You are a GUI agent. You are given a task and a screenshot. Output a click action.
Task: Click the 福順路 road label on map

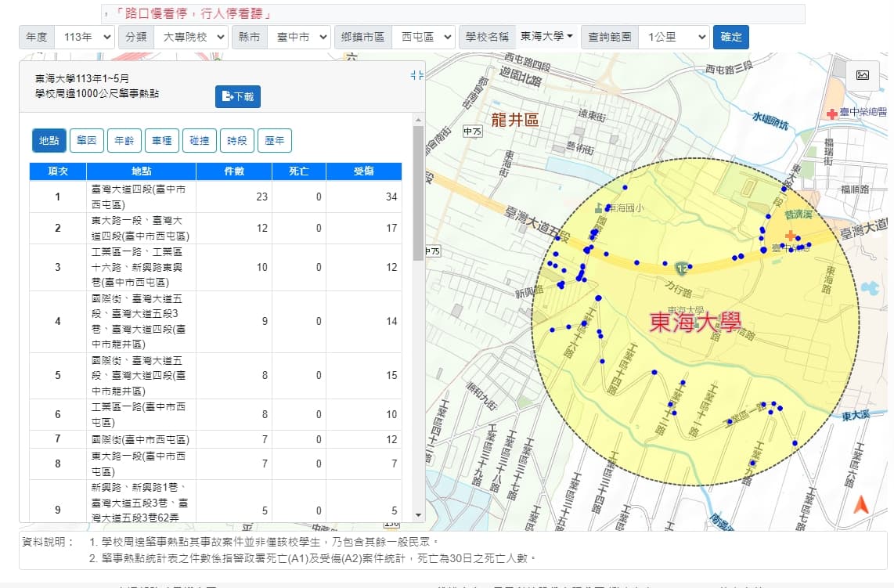(x=855, y=189)
